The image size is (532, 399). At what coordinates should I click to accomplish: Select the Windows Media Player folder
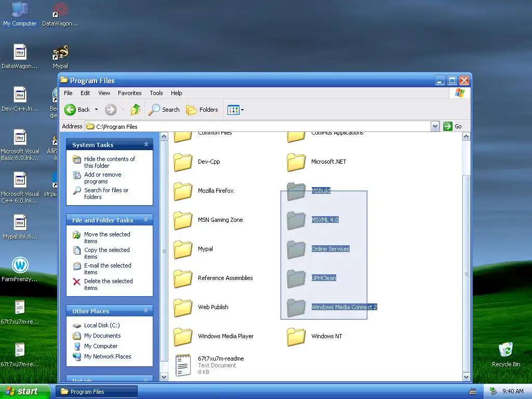[214, 336]
